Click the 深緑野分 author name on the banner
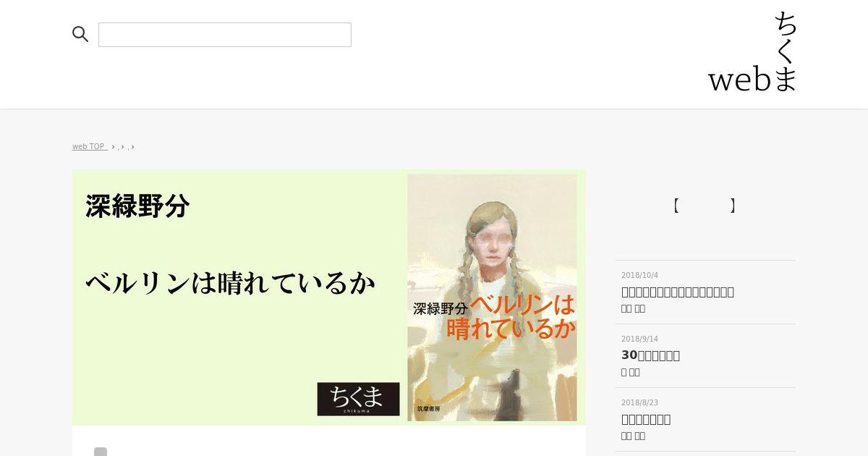868x456 pixels. [137, 206]
